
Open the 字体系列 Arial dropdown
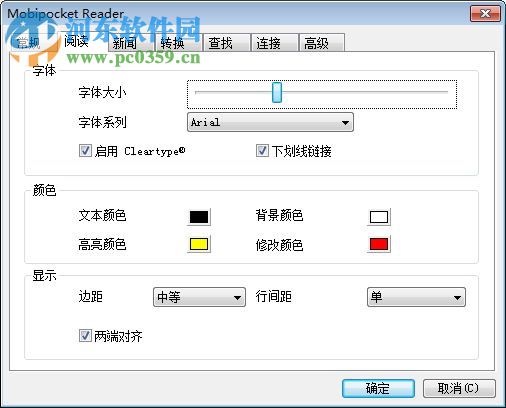click(270, 122)
